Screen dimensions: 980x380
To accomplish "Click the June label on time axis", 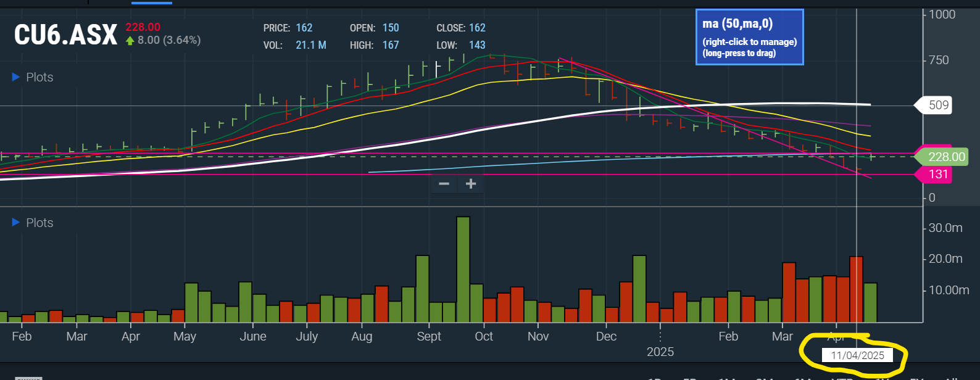I will (253, 336).
